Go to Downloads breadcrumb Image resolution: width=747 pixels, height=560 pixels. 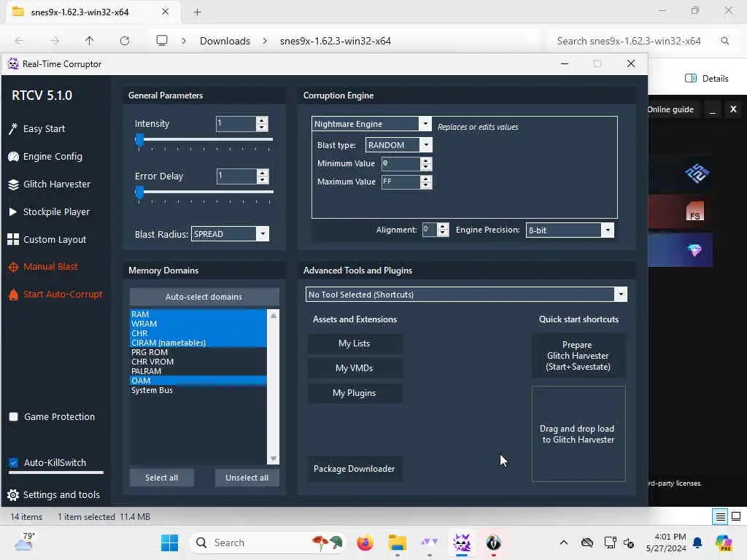225,41
